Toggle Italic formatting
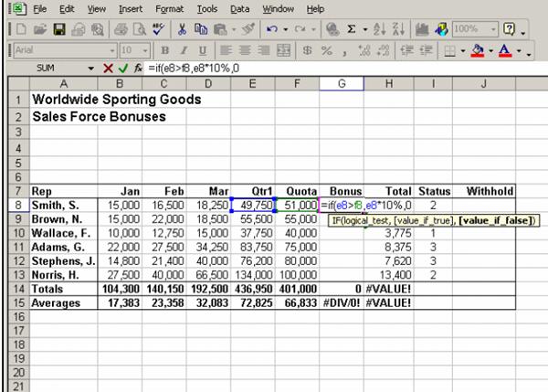The image size is (548, 392). click(184, 50)
